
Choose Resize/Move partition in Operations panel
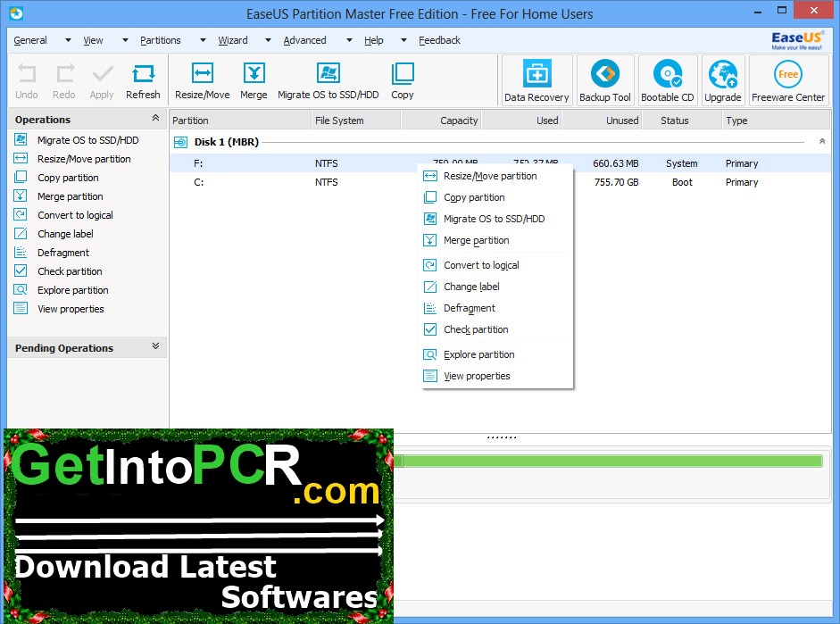[x=84, y=159]
